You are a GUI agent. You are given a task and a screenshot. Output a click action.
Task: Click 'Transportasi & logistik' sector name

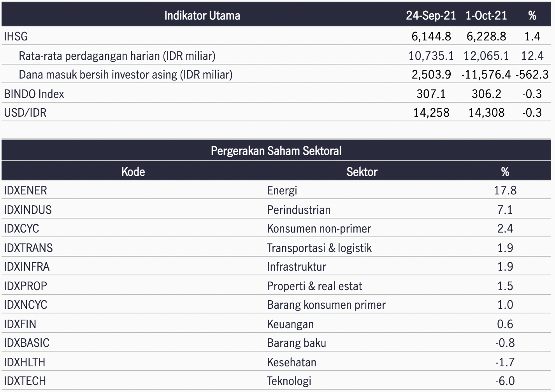click(x=319, y=248)
